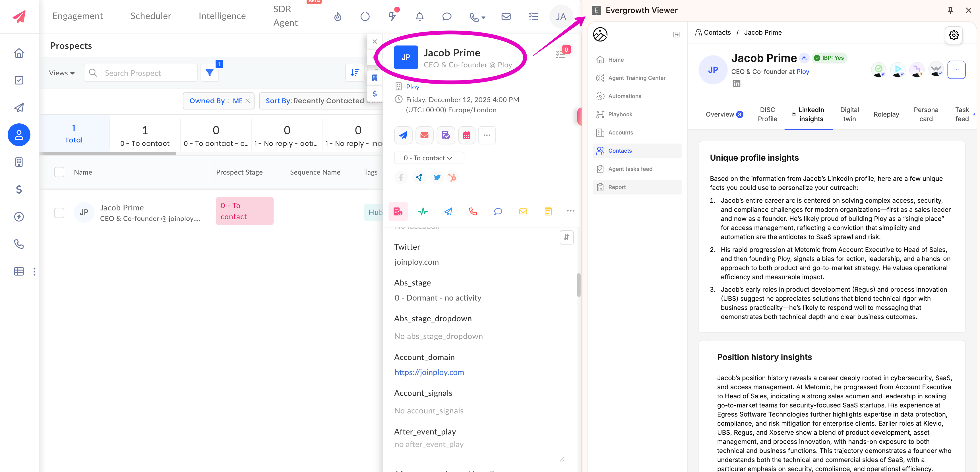Open the Twitter icon on the prospect card
Viewport: 980px width, 472px height.
click(x=437, y=177)
